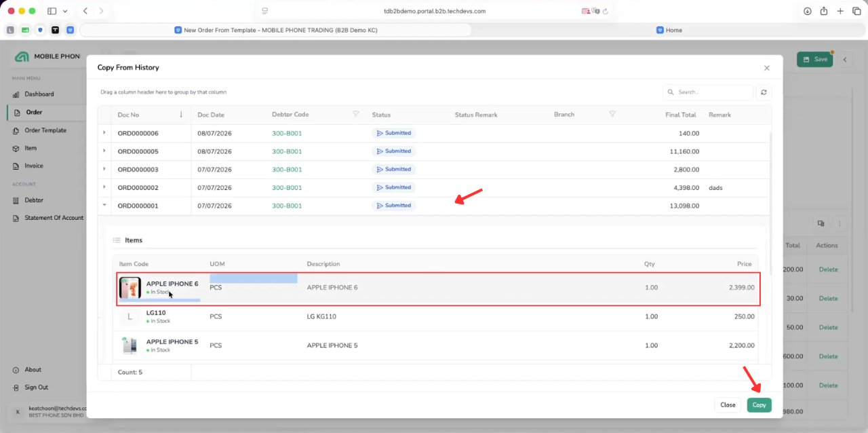Open Safari downloads
Screen dimensions: 868x433
pos(808,11)
